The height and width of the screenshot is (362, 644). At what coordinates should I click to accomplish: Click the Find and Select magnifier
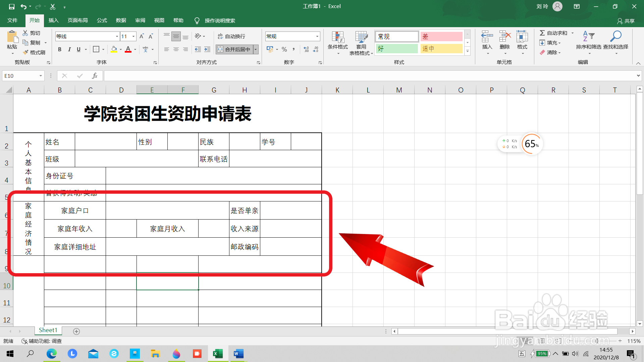[615, 40]
